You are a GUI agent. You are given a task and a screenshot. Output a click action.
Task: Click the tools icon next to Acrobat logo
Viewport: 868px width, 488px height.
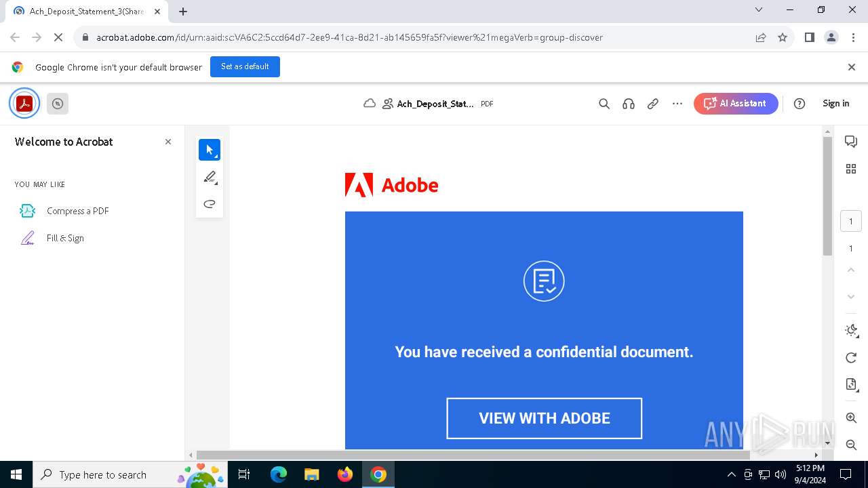[x=58, y=104]
